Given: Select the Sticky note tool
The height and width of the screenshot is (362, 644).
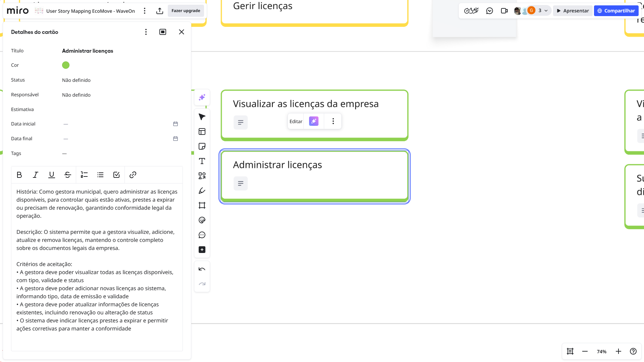Looking at the screenshot, I should [x=202, y=146].
